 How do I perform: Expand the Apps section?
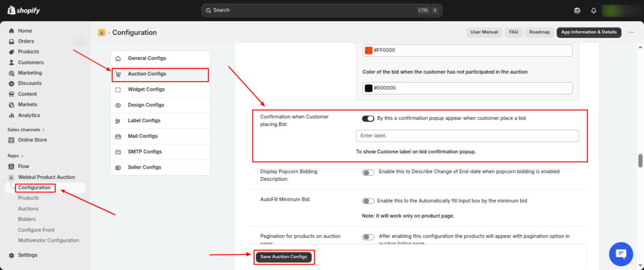(16, 156)
